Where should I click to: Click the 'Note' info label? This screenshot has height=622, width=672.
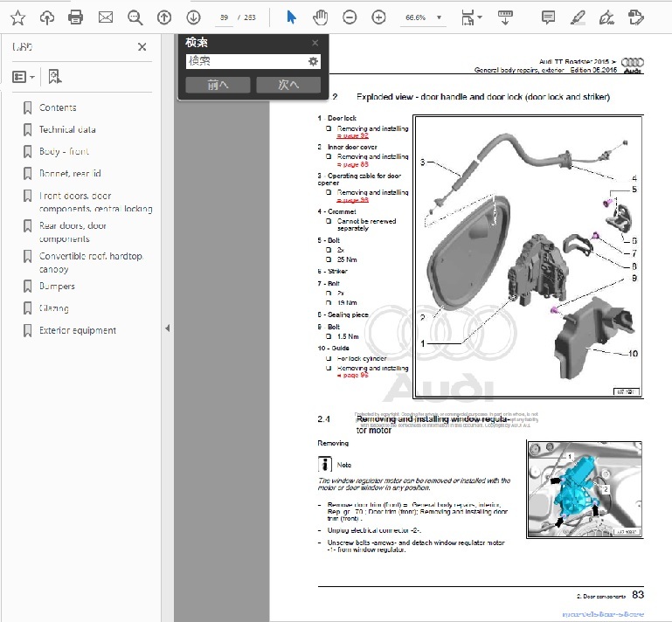pos(343,465)
